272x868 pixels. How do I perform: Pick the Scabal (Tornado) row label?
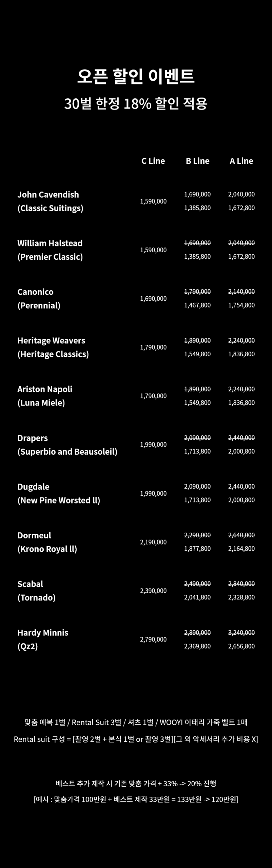pos(36,591)
